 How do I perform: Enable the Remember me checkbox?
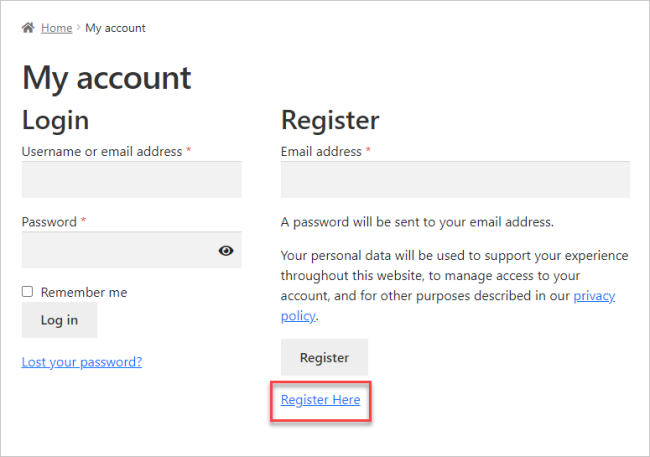pyautogui.click(x=28, y=292)
